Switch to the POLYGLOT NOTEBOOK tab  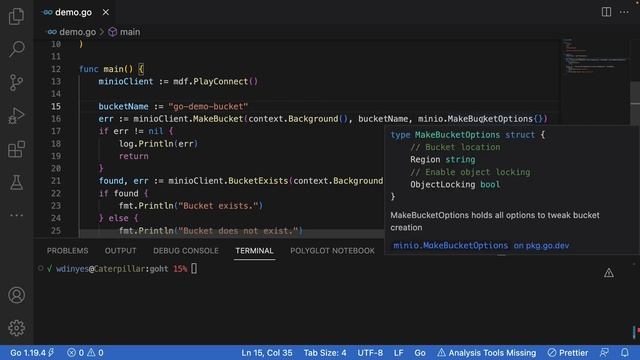[332, 251]
